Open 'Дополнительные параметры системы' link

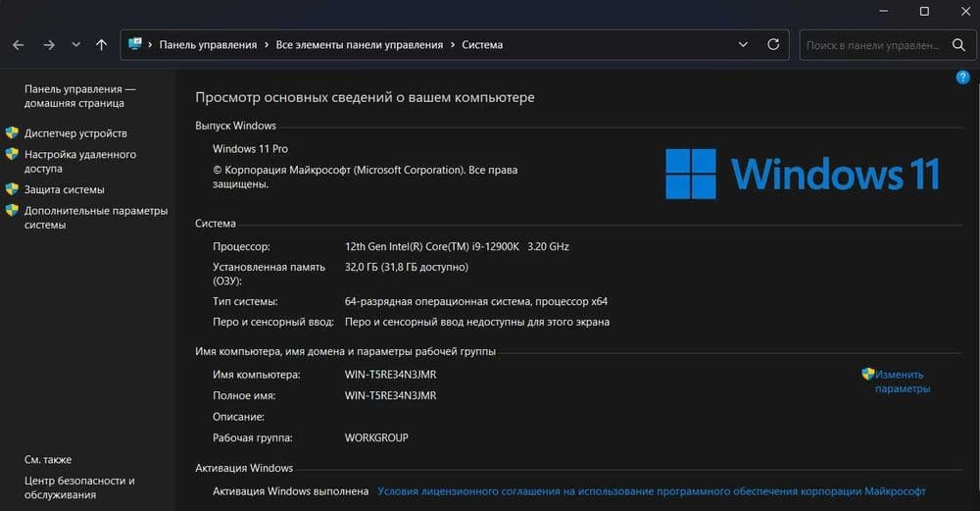tap(96, 218)
